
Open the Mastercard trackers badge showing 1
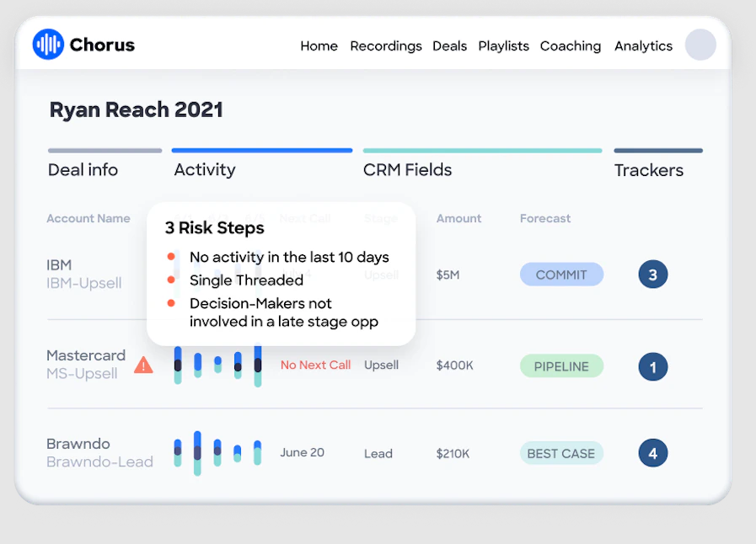653,366
